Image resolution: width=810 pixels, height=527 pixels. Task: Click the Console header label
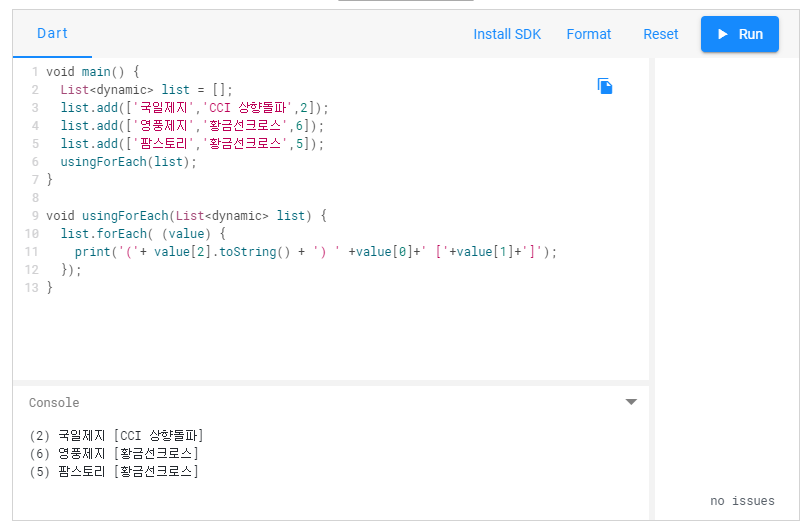[54, 402]
